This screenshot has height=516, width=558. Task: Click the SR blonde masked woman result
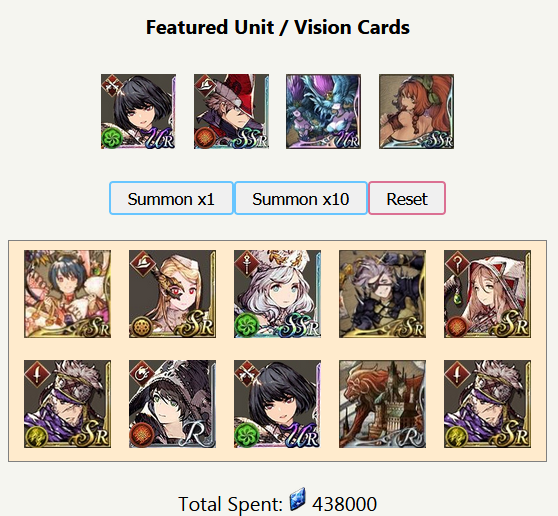[x=173, y=294]
